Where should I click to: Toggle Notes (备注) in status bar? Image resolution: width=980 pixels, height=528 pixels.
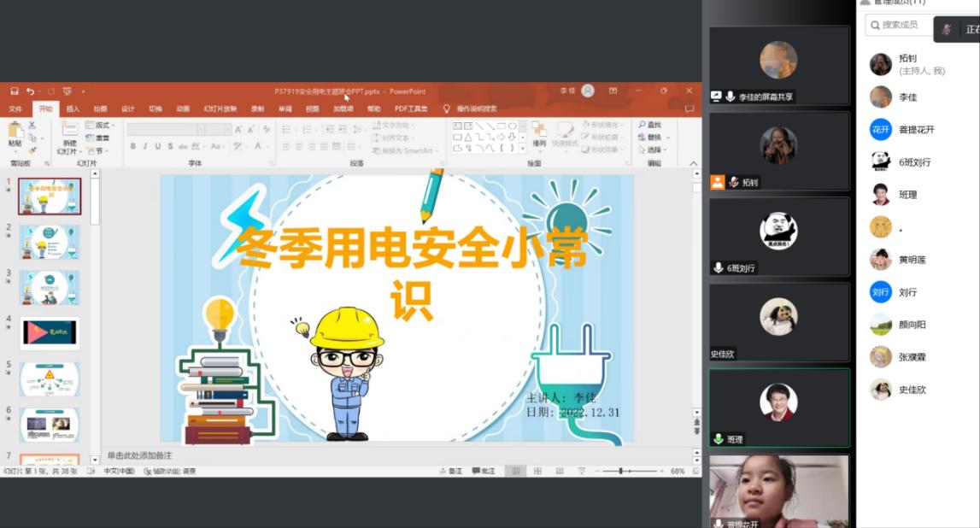(x=451, y=471)
